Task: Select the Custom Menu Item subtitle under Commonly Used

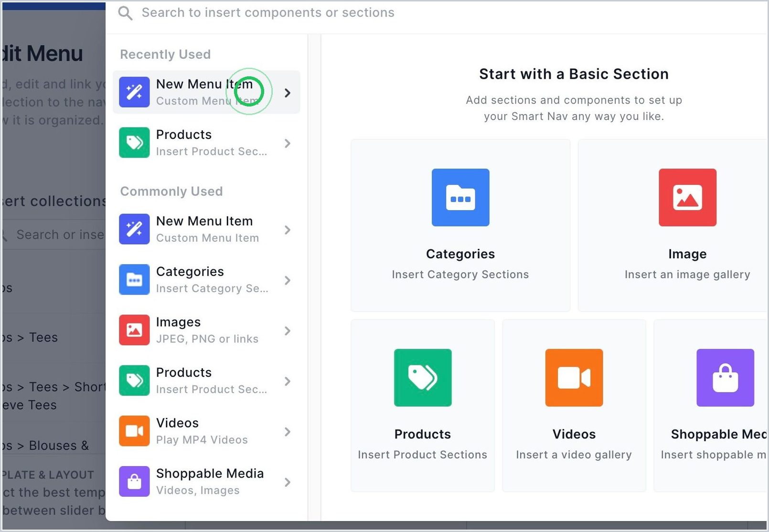Action: pyautogui.click(x=207, y=238)
